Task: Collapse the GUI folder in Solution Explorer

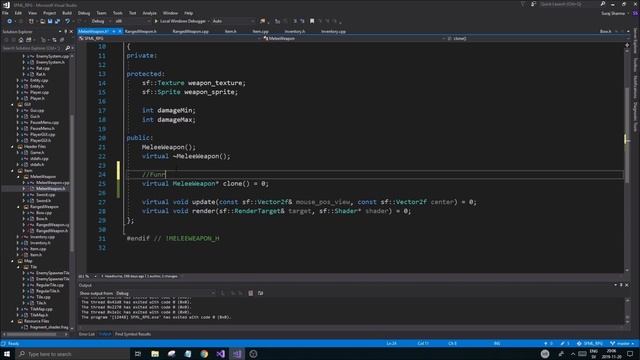Action: pyautogui.click(x=12, y=104)
